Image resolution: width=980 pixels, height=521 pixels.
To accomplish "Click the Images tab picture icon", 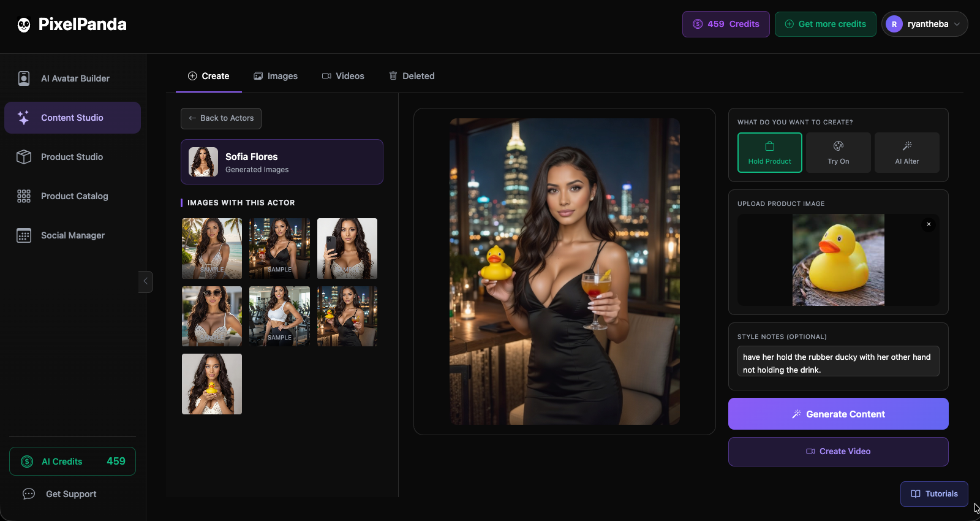I will (x=258, y=76).
